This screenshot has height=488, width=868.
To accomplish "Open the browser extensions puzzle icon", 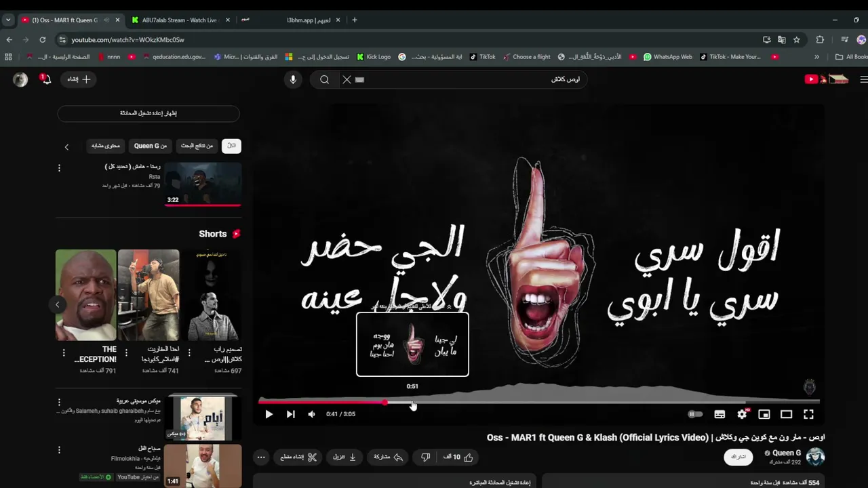I will 820,40.
